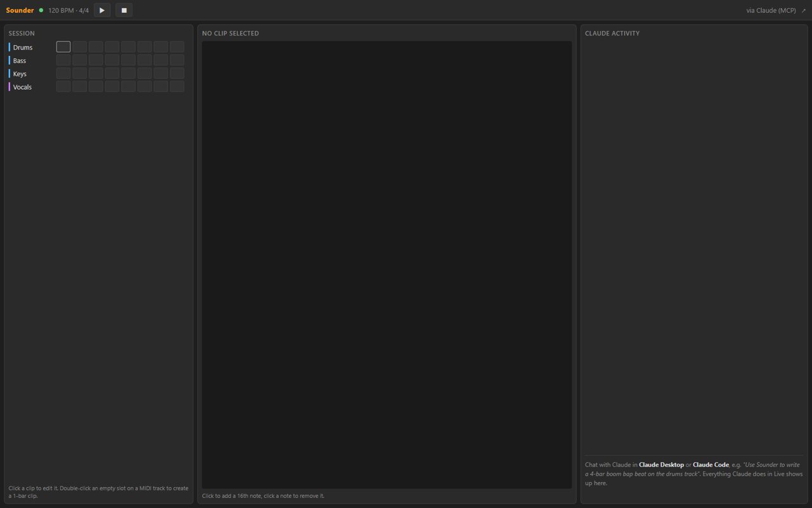The height and width of the screenshot is (508, 812).
Task: Select the Drums track name
Action: [23, 47]
